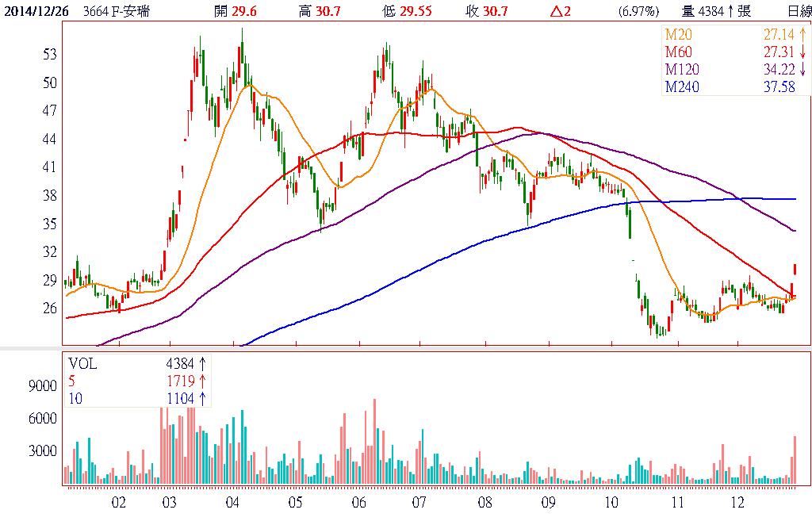This screenshot has width=812, height=525.
Task: Click the date 2014/12/26 in the header
Action: point(35,10)
